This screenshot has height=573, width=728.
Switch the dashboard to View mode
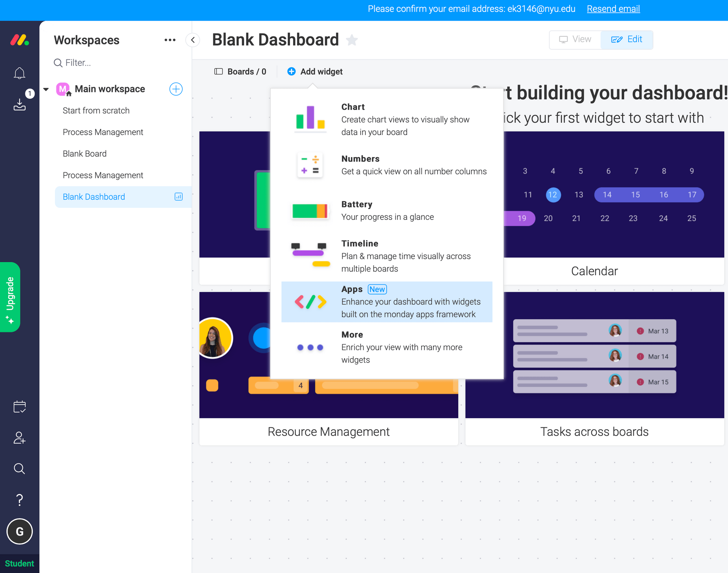574,39
